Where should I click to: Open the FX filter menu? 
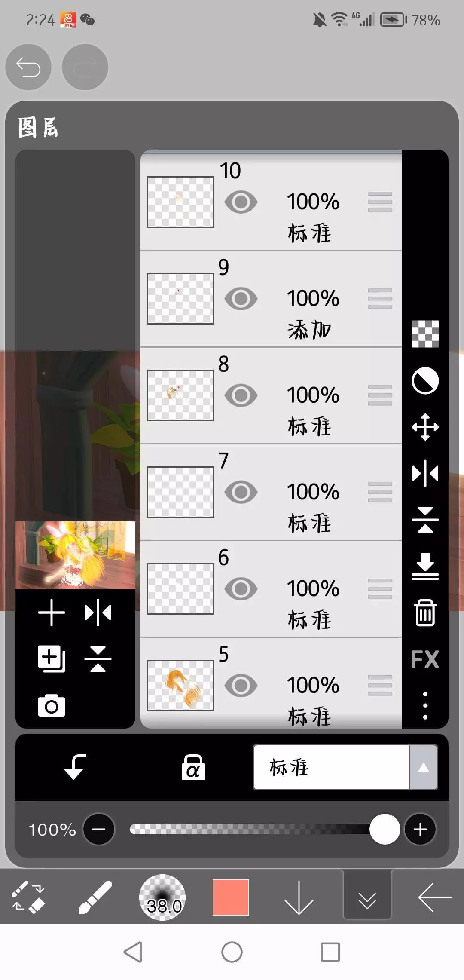(425, 659)
